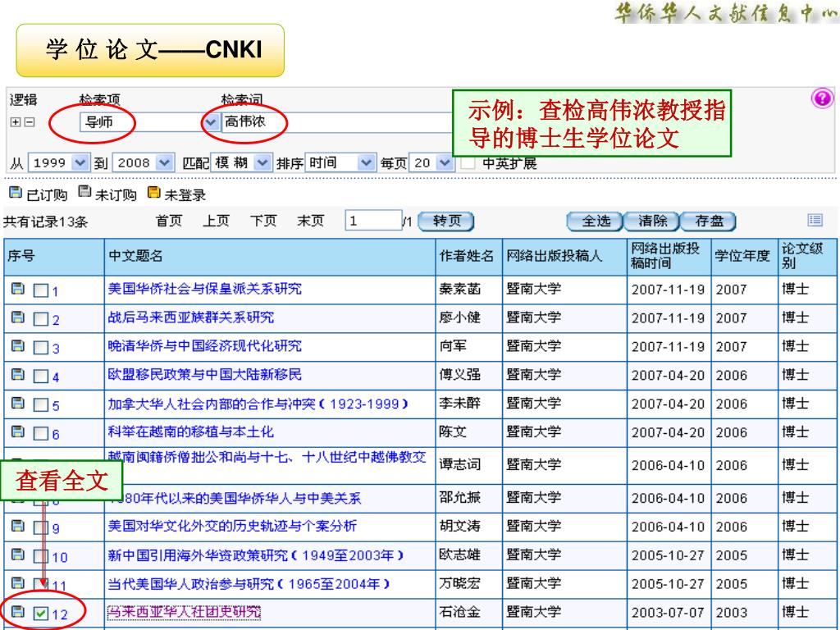Open thesis 加拿大华人社会内部的合作与冲突
The image size is (840, 630).
point(258,403)
